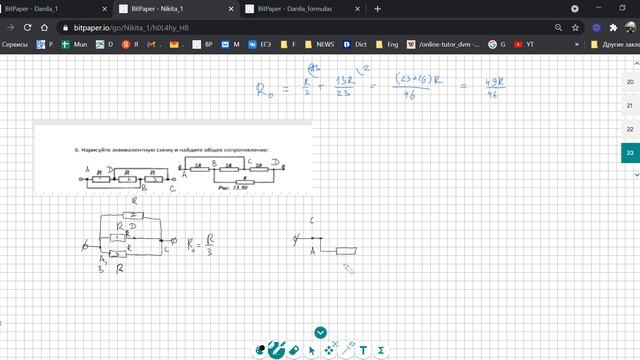Image resolution: width=640 pixels, height=360 pixels.
Task: Open the Я Yandex bookmark
Action: click(x=130, y=44)
